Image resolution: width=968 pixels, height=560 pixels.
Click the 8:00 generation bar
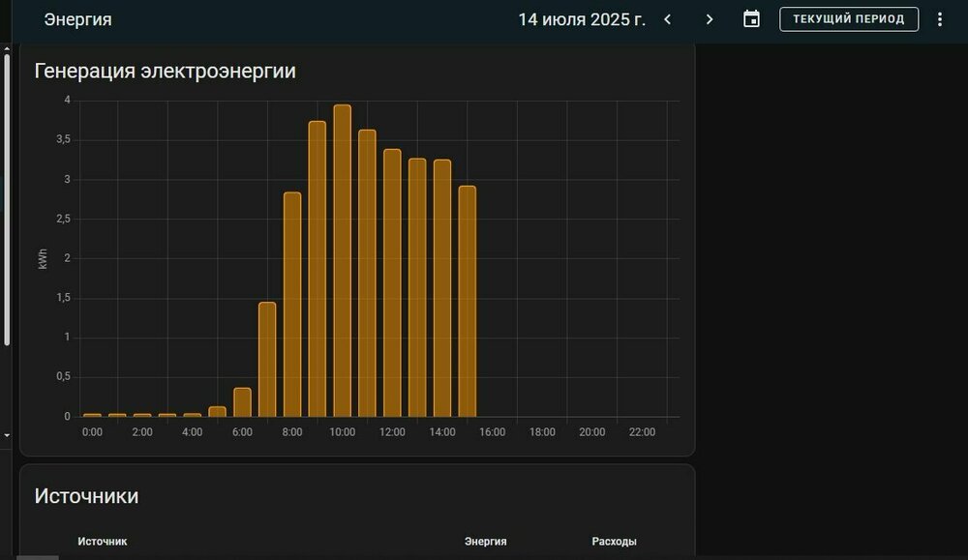click(291, 305)
